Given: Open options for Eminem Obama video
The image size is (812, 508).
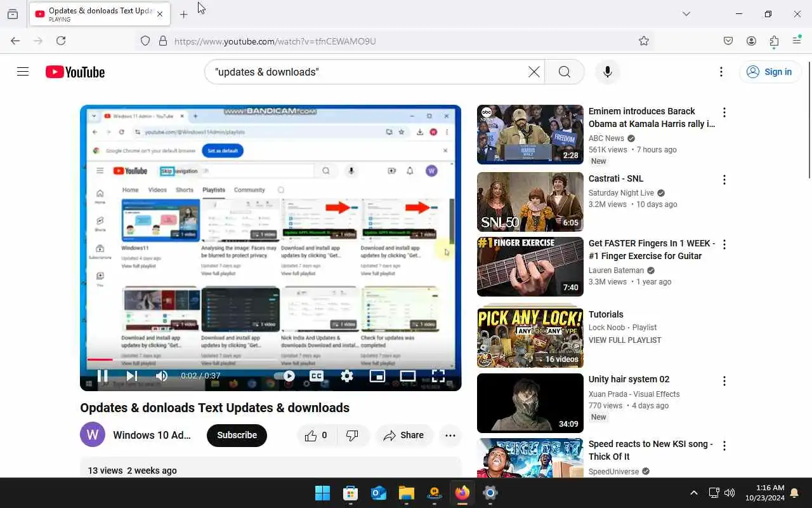Looking at the screenshot, I should pyautogui.click(x=724, y=112).
